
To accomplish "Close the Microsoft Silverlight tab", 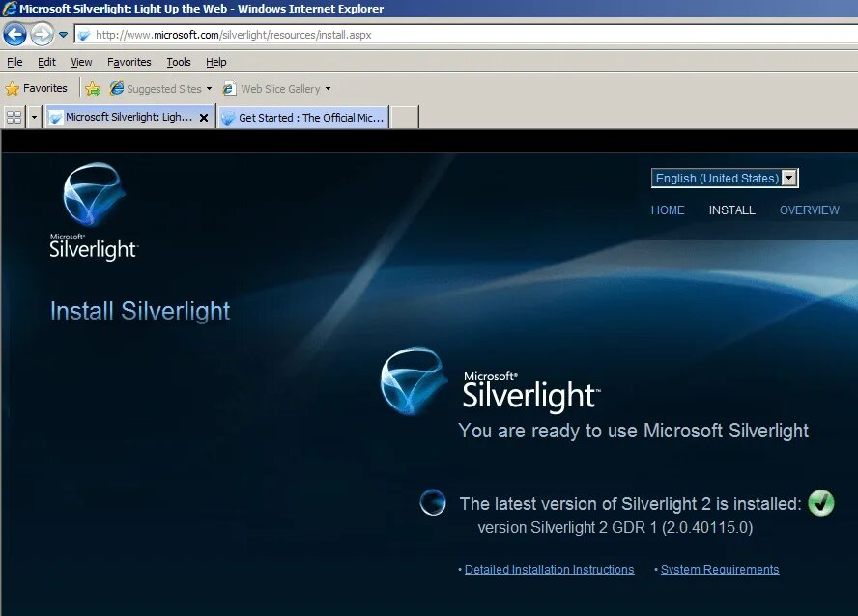I will [204, 118].
